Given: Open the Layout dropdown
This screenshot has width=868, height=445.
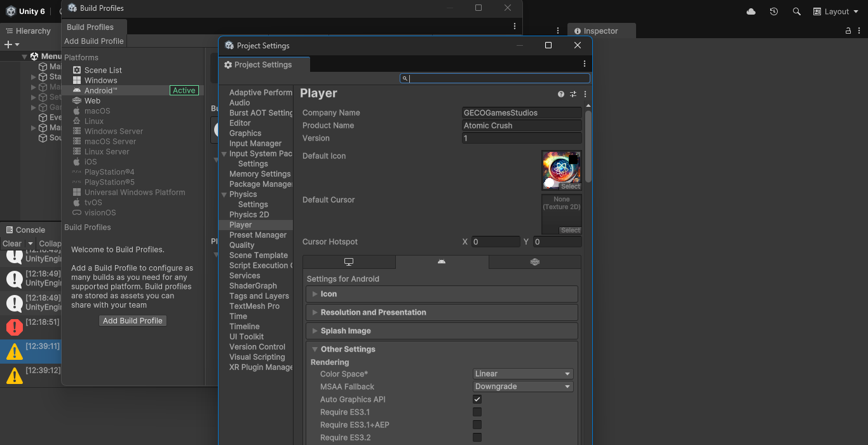Looking at the screenshot, I should pyautogui.click(x=836, y=11).
